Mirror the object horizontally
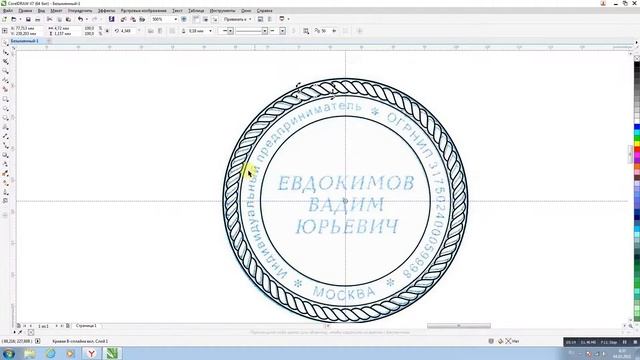Image resolution: width=640 pixels, height=360 pixels. 151,31
